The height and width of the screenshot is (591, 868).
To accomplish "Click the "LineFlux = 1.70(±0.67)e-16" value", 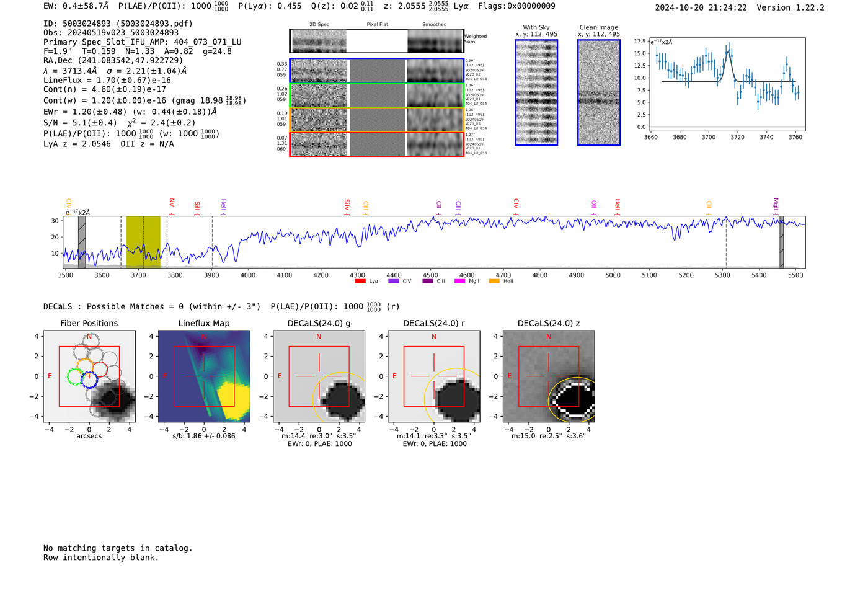I will pos(107,80).
